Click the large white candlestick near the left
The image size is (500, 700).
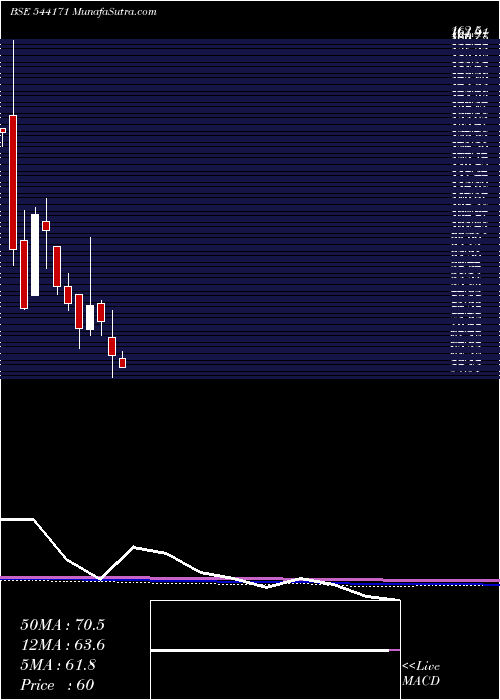tap(35, 255)
